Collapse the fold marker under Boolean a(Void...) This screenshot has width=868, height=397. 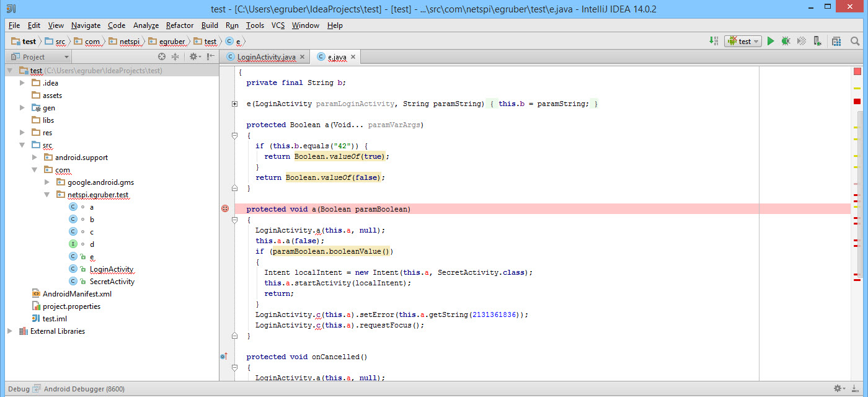click(x=234, y=135)
